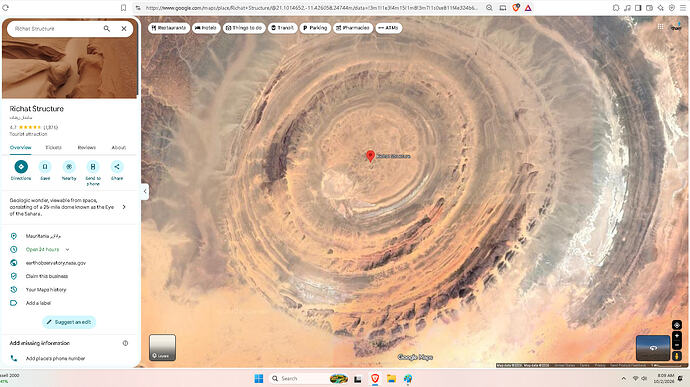Filter map by Restaurants chip
Viewport: 690px width, 387px height.
[169, 28]
